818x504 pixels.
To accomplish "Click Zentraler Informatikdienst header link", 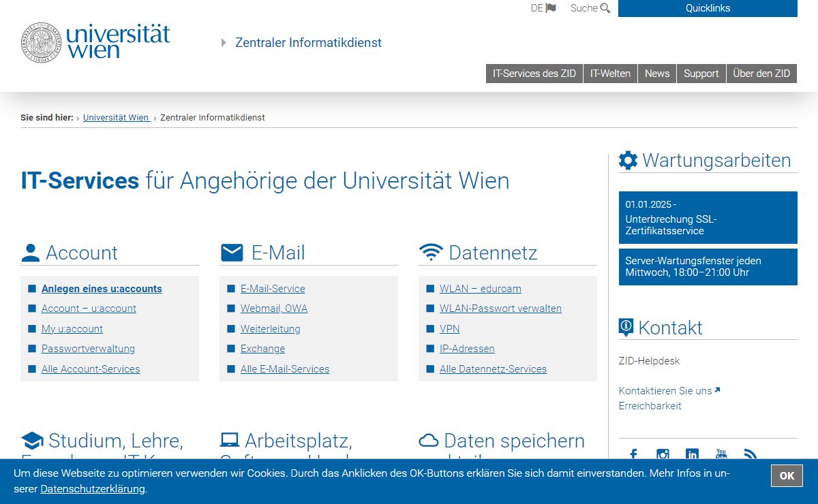I will tap(308, 43).
